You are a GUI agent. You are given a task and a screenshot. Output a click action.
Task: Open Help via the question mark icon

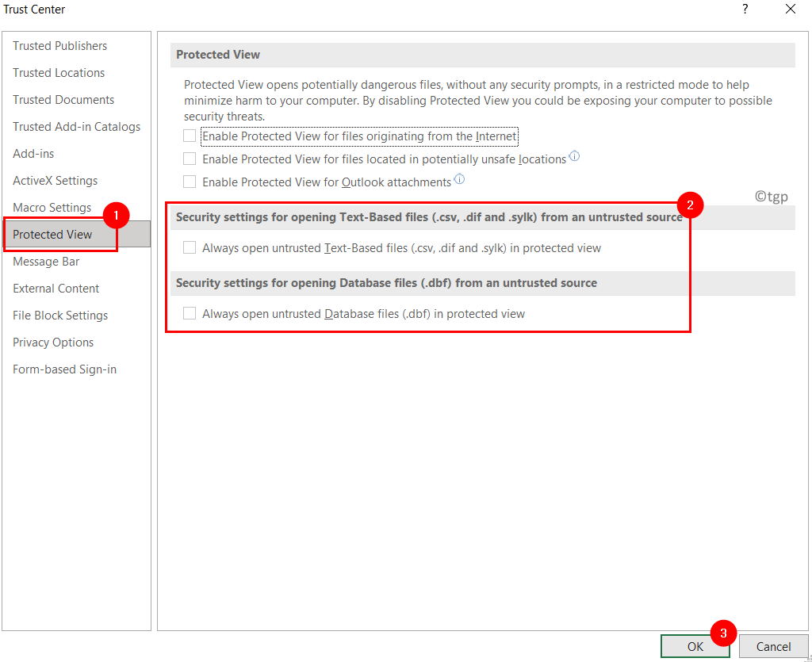point(745,10)
